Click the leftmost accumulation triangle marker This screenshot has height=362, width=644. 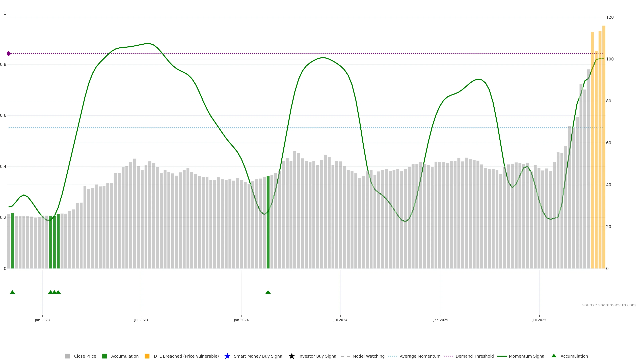(12, 292)
